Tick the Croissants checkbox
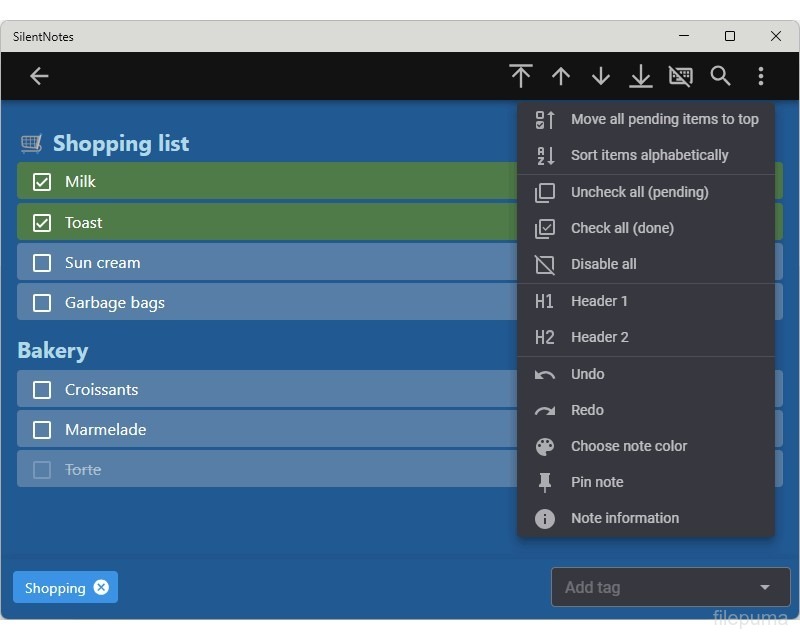800x640 pixels. pyautogui.click(x=42, y=390)
